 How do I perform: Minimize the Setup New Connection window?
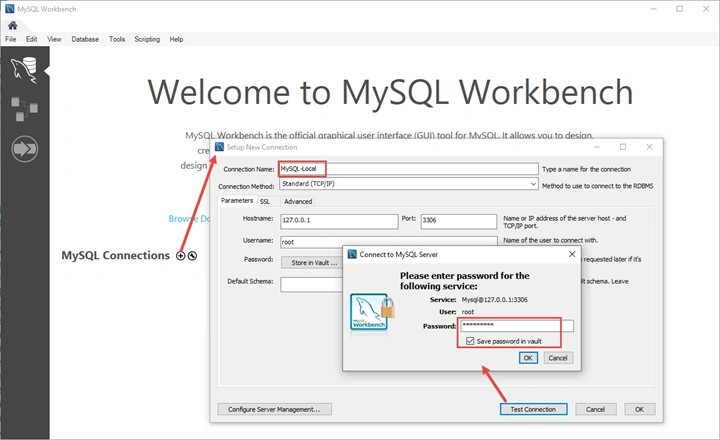[x=597, y=147]
